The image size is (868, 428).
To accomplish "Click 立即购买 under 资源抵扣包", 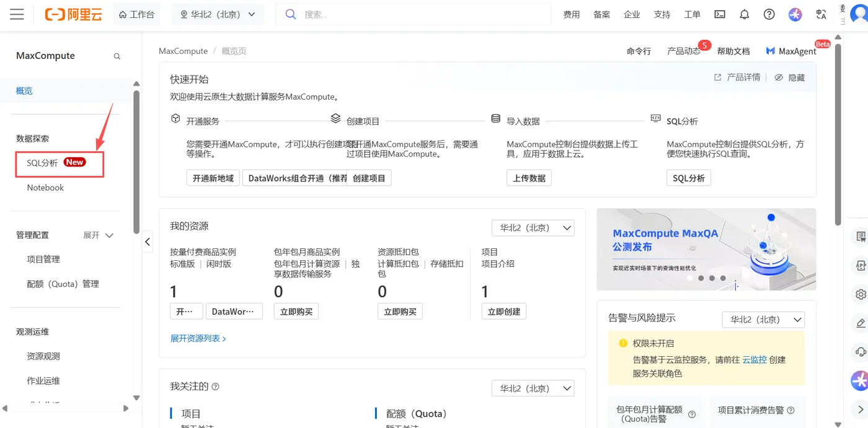I will pyautogui.click(x=400, y=312).
